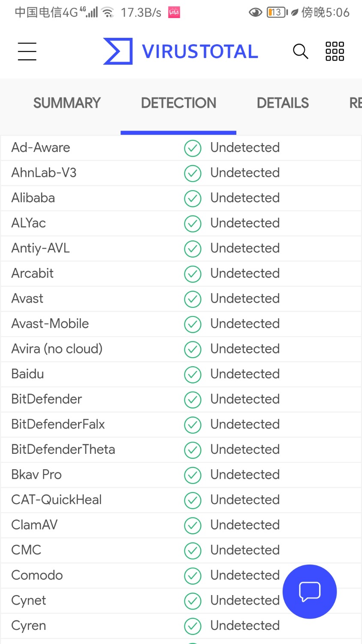Select the DETECTION tab
Image resolution: width=362 pixels, height=644 pixels.
[x=178, y=103]
